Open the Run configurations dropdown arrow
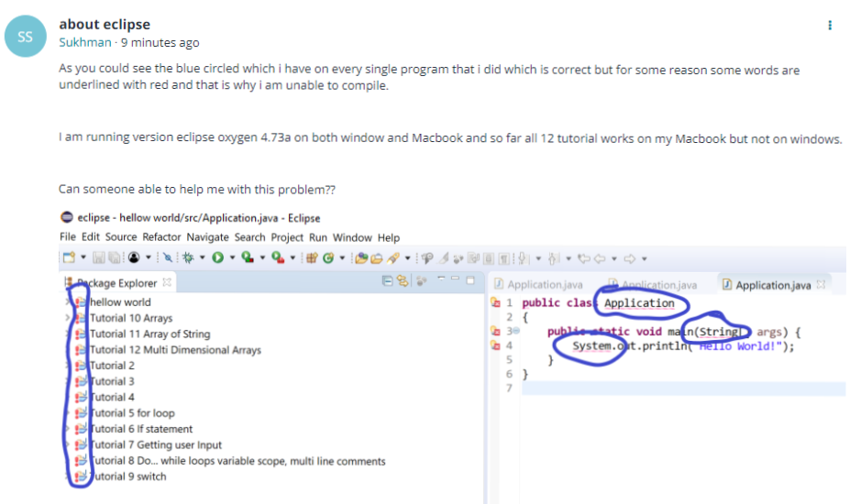The height and width of the screenshot is (504, 861). coord(232,257)
